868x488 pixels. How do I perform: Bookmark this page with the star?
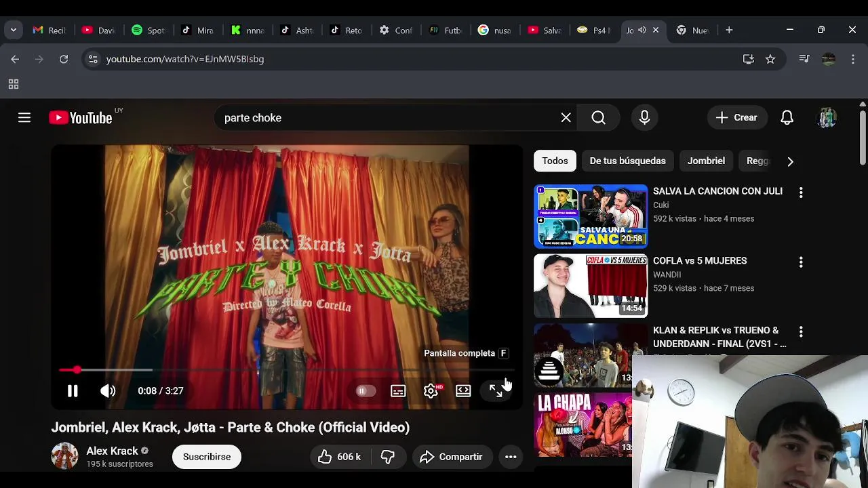coord(770,59)
